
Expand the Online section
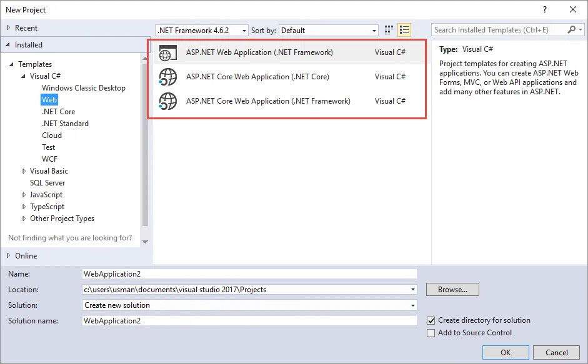click(8, 255)
